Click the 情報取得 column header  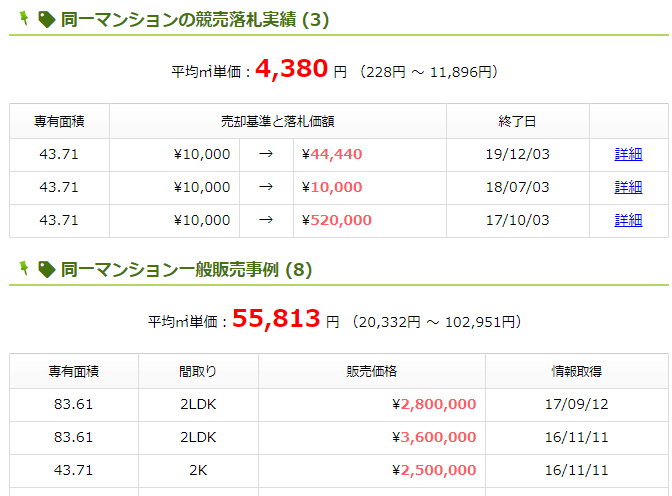576,371
